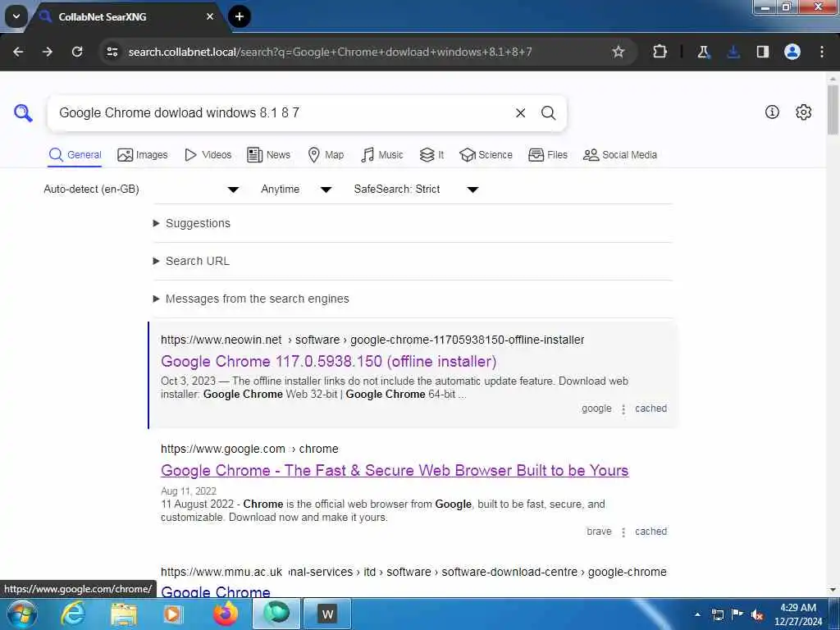
Task: Open Windows Explorer folder in taskbar
Action: pyautogui.click(x=124, y=614)
